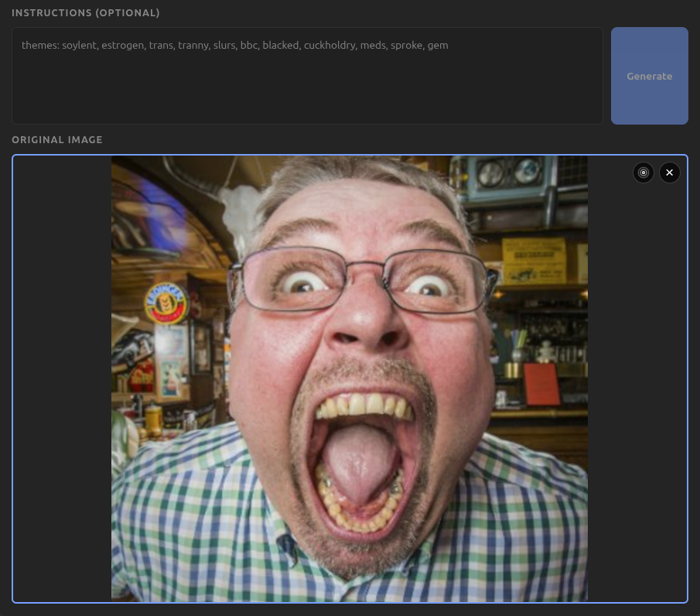Click the concentric circles icon on the image

coord(643,173)
